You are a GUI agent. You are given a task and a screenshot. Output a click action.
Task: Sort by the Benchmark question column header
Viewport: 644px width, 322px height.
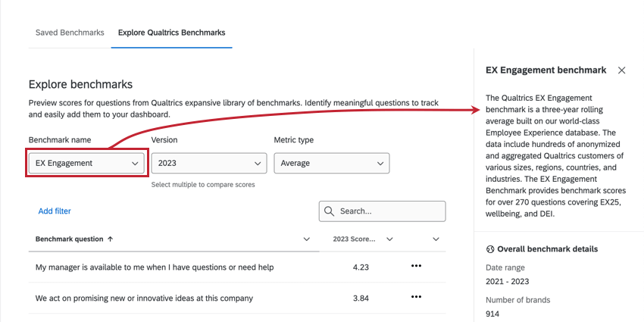69,239
